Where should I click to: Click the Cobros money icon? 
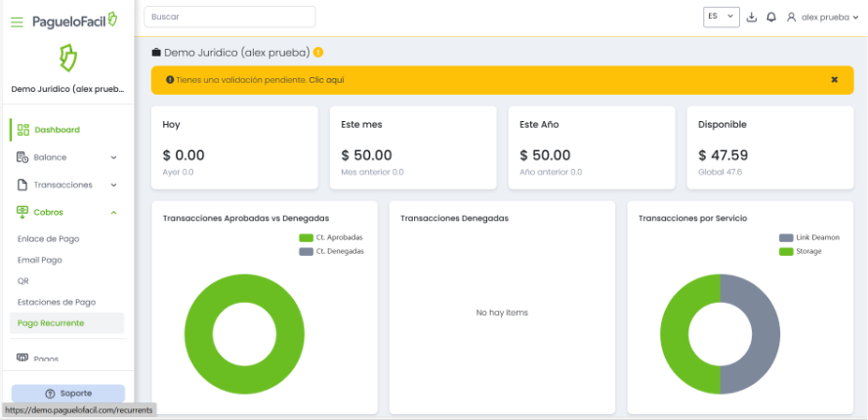(23, 212)
